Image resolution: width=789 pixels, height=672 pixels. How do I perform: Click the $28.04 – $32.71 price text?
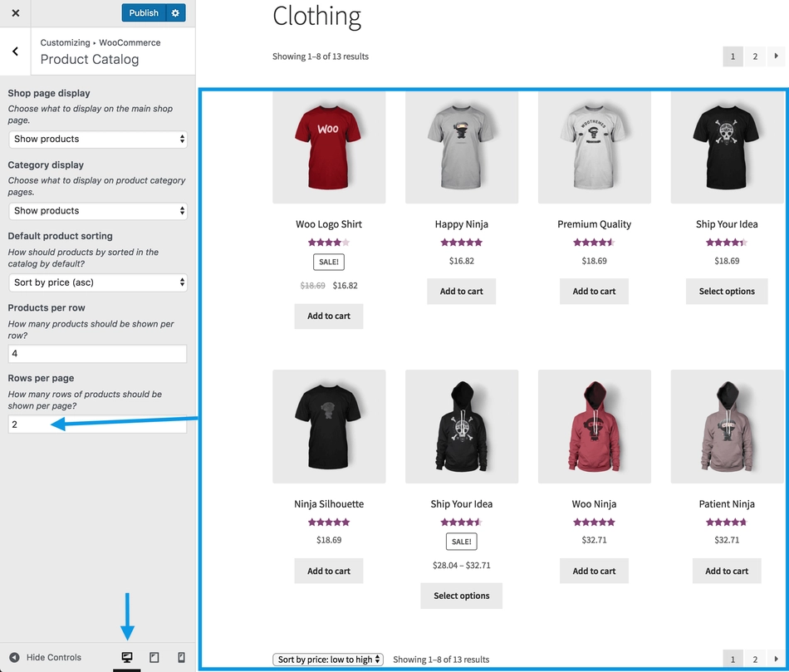(x=462, y=566)
